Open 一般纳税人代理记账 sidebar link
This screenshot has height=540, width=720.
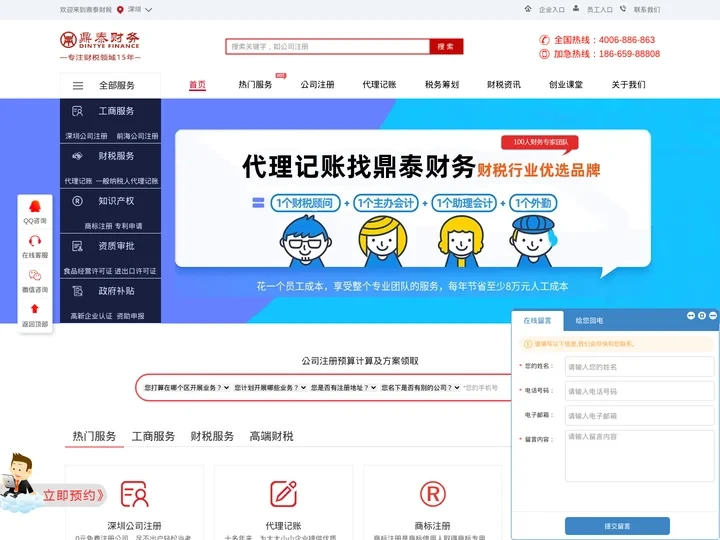click(127, 181)
